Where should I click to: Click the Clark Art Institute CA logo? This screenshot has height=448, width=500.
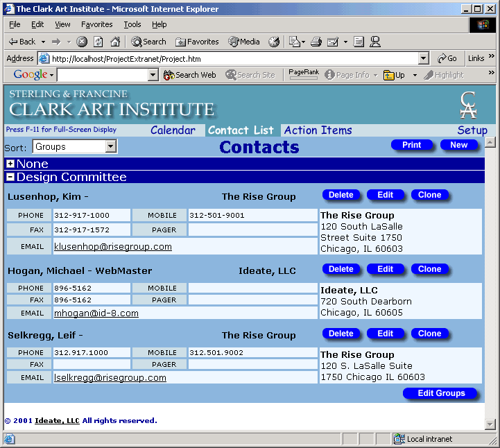coord(468,105)
